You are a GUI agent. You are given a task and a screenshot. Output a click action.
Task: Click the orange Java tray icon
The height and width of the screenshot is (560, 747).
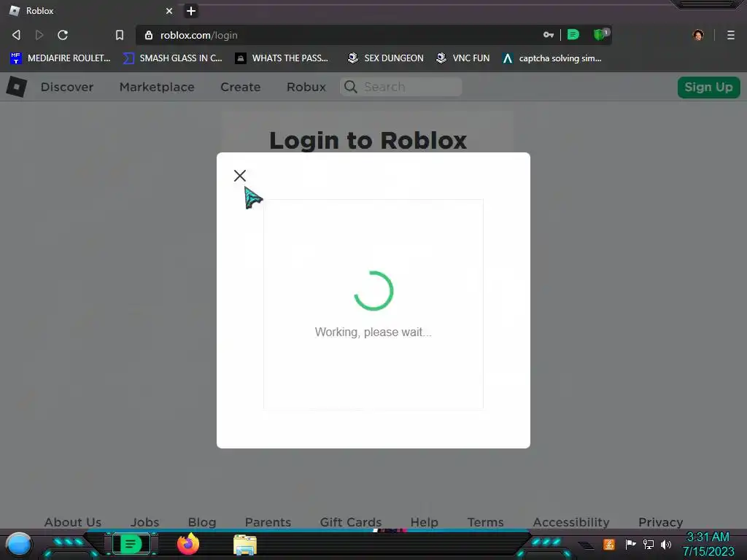click(x=609, y=544)
